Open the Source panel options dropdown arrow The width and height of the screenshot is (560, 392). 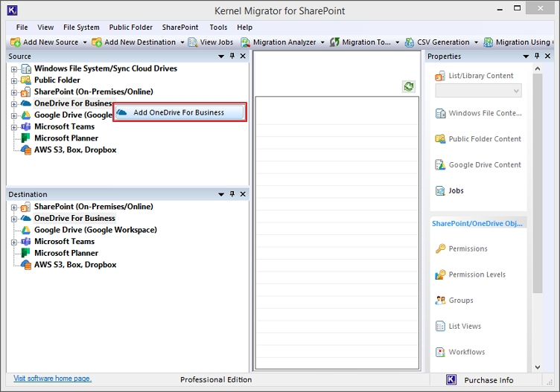point(221,57)
